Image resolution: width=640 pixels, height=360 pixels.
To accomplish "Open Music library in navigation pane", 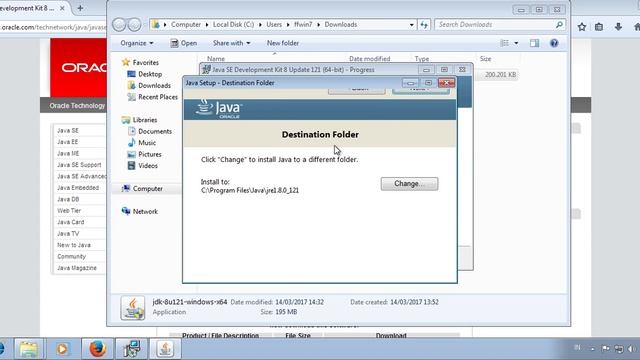I will point(147,142).
